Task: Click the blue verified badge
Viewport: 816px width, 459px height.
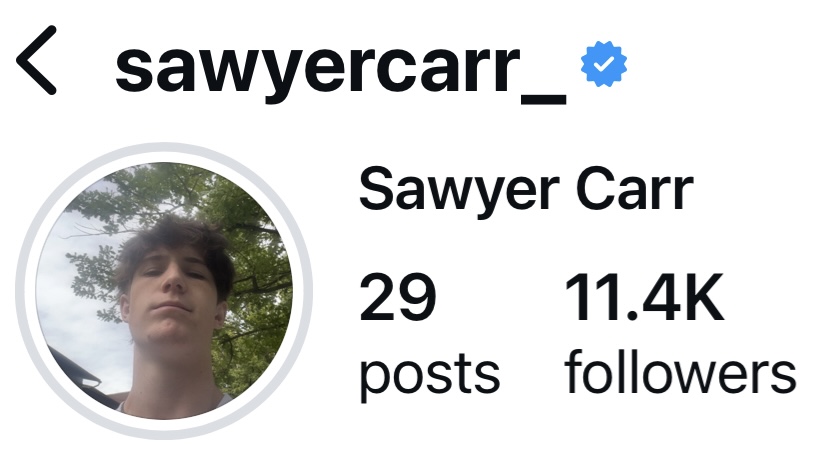Action: 604,64
